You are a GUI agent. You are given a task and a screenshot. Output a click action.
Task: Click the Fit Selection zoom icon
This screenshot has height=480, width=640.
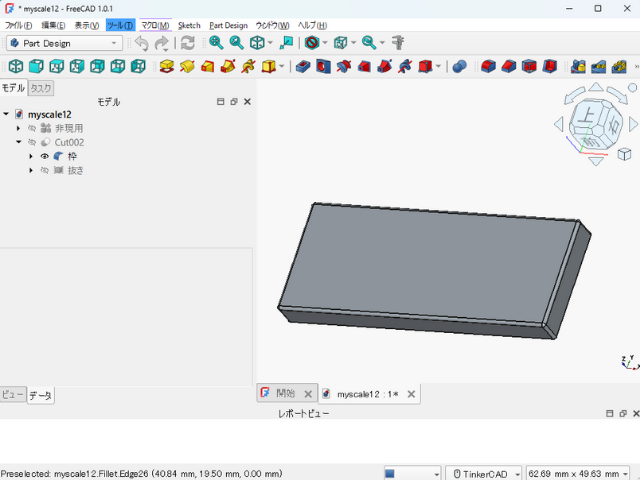click(x=237, y=43)
